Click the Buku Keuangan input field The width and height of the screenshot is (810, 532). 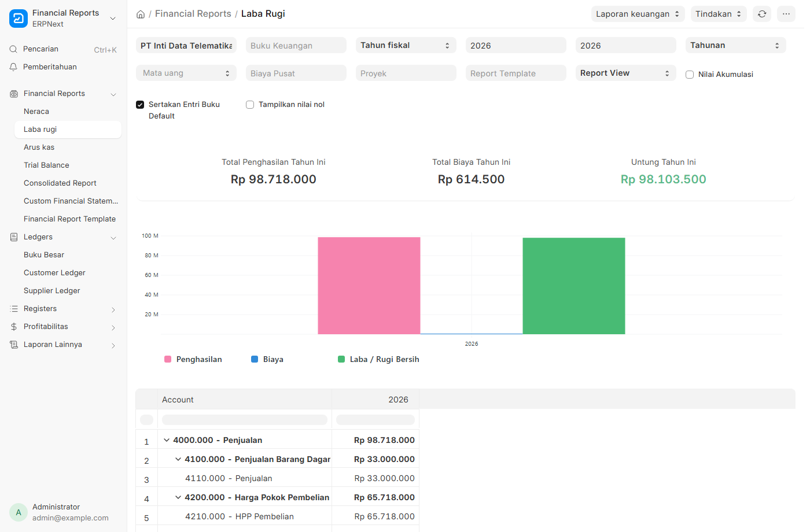[296, 45]
